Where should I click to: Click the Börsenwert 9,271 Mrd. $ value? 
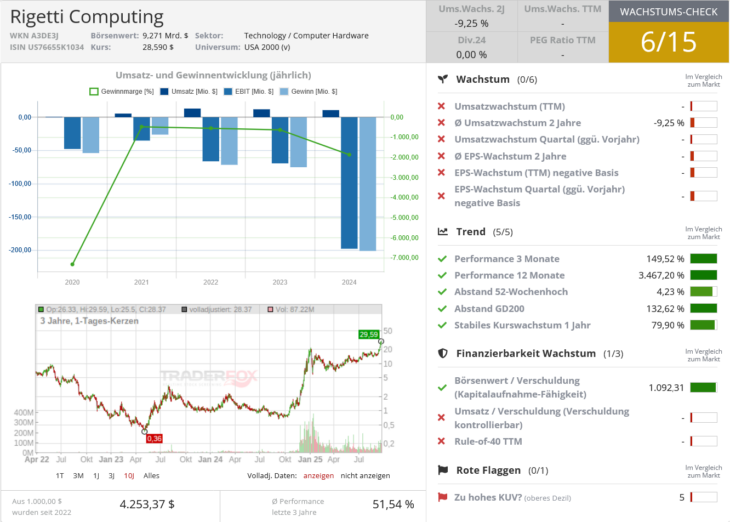tap(165, 35)
